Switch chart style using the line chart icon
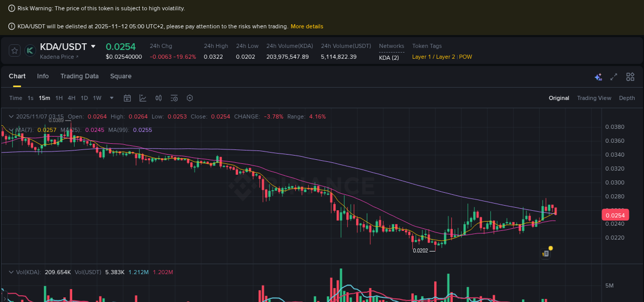 pos(142,98)
